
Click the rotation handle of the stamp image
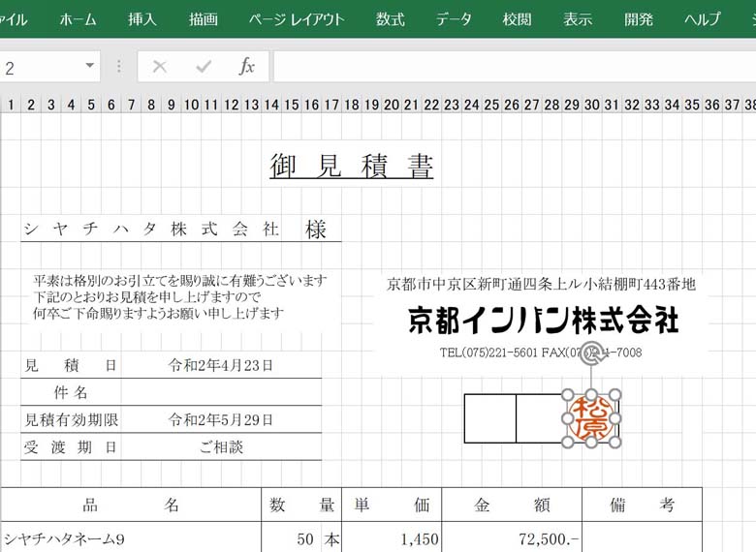(592, 353)
